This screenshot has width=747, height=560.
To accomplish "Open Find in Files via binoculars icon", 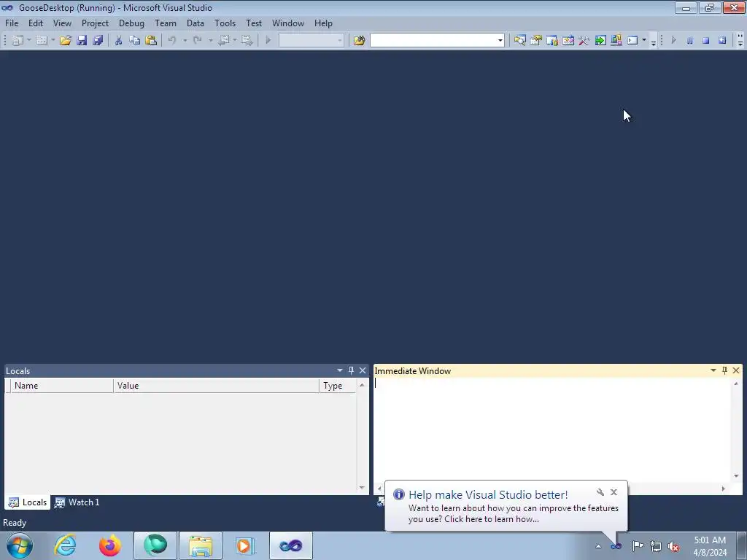I will pos(359,41).
